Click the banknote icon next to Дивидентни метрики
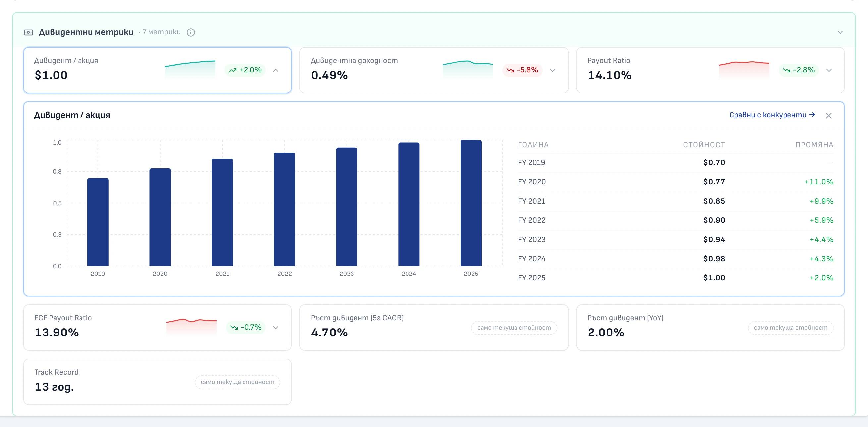The width and height of the screenshot is (868, 427). [x=28, y=32]
